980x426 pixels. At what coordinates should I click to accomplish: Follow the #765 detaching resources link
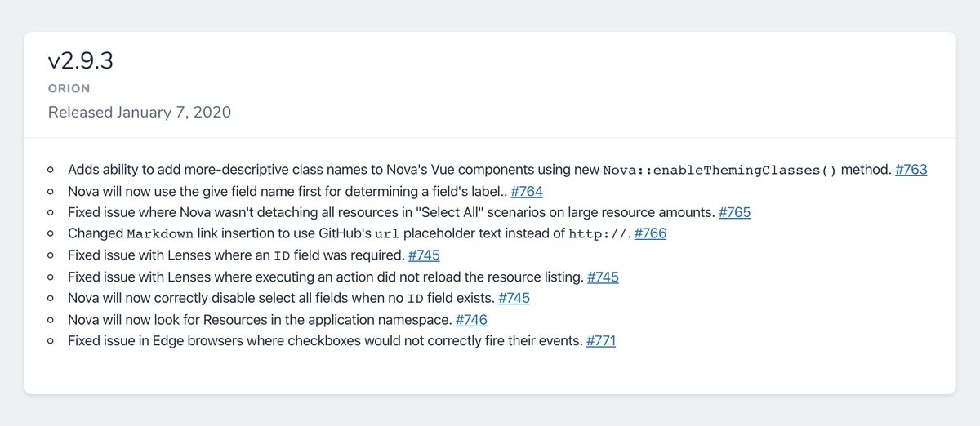(734, 213)
